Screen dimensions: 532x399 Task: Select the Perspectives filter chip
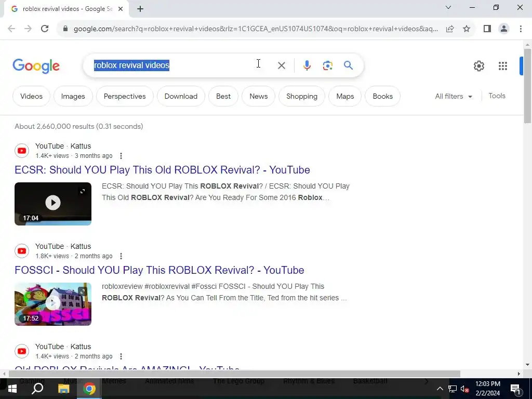pyautogui.click(x=125, y=96)
